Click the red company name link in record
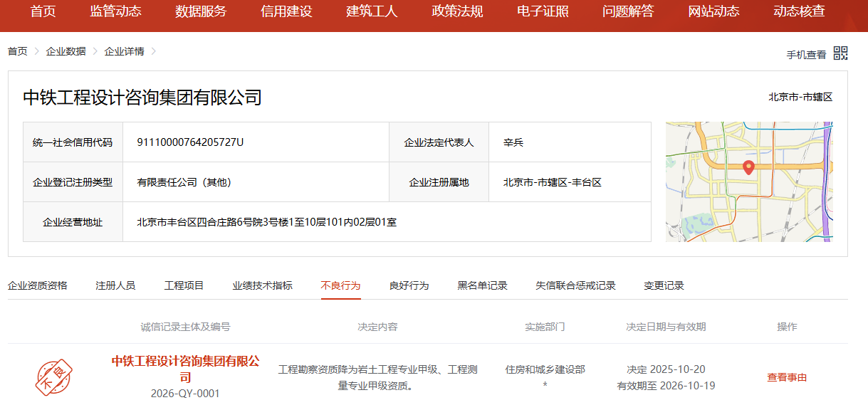 185,369
